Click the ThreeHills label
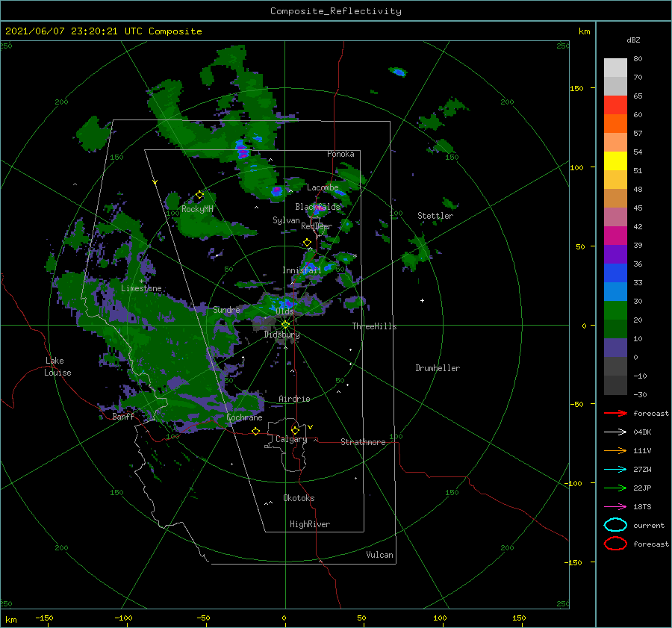672x628 pixels. [374, 326]
